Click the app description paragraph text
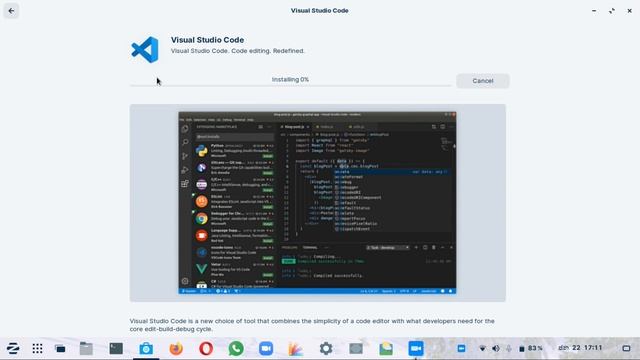 (x=312, y=325)
